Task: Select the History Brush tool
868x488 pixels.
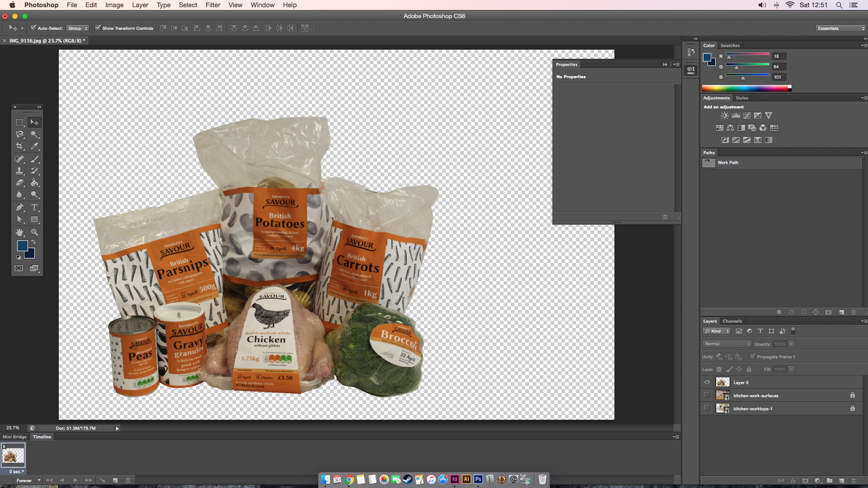Action: (34, 171)
